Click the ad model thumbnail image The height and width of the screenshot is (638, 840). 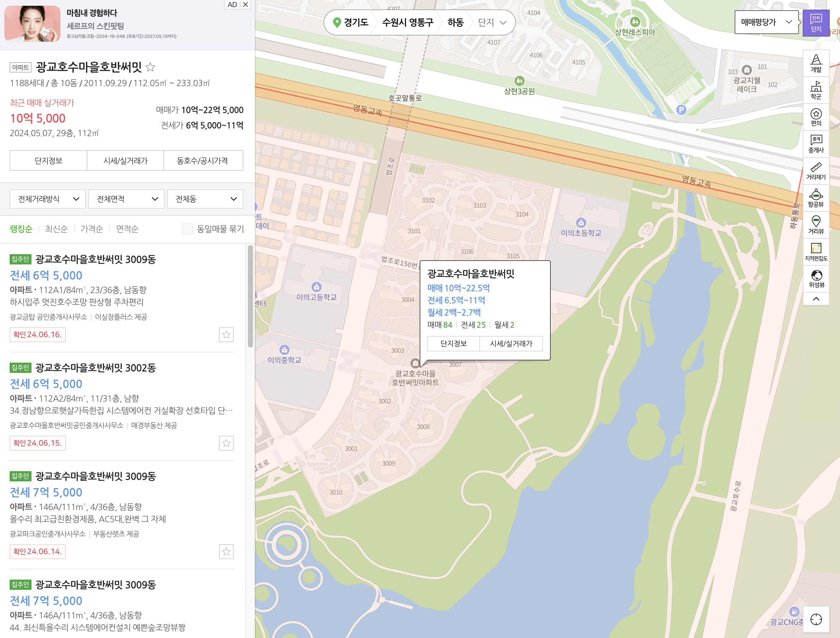click(x=32, y=23)
